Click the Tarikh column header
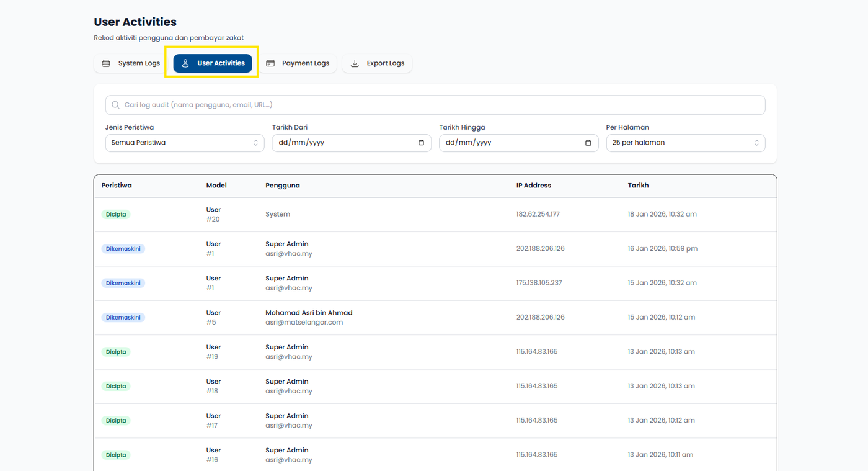Image resolution: width=868 pixels, height=471 pixels. tap(638, 186)
